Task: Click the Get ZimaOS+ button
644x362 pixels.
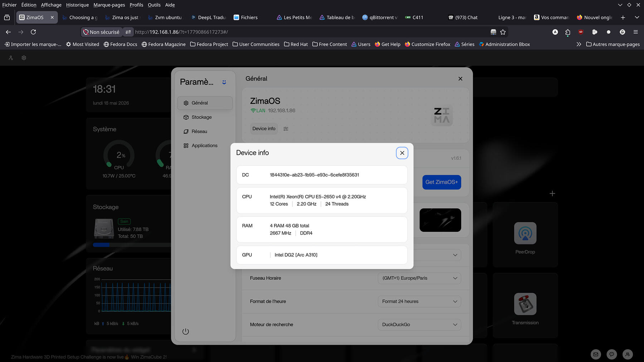Action: click(x=441, y=182)
